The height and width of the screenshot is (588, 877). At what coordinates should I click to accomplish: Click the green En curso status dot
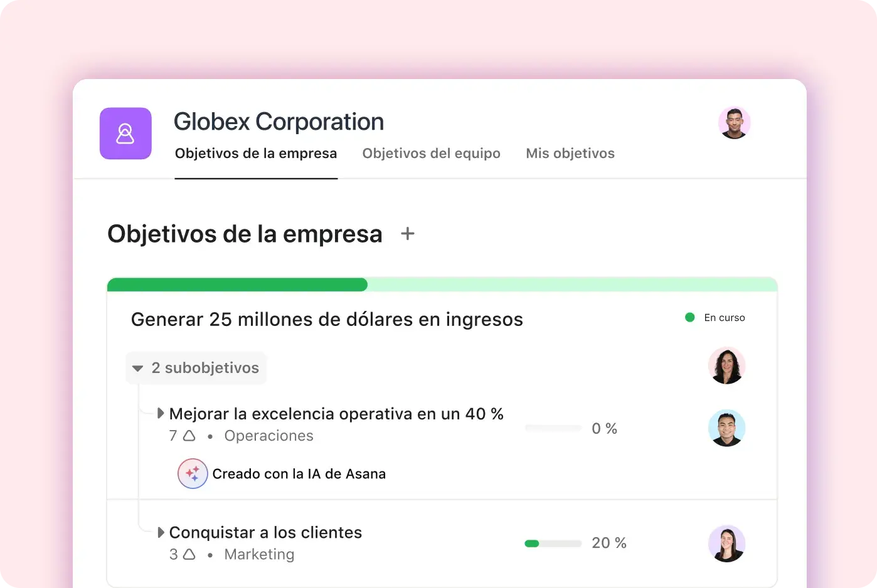689,317
